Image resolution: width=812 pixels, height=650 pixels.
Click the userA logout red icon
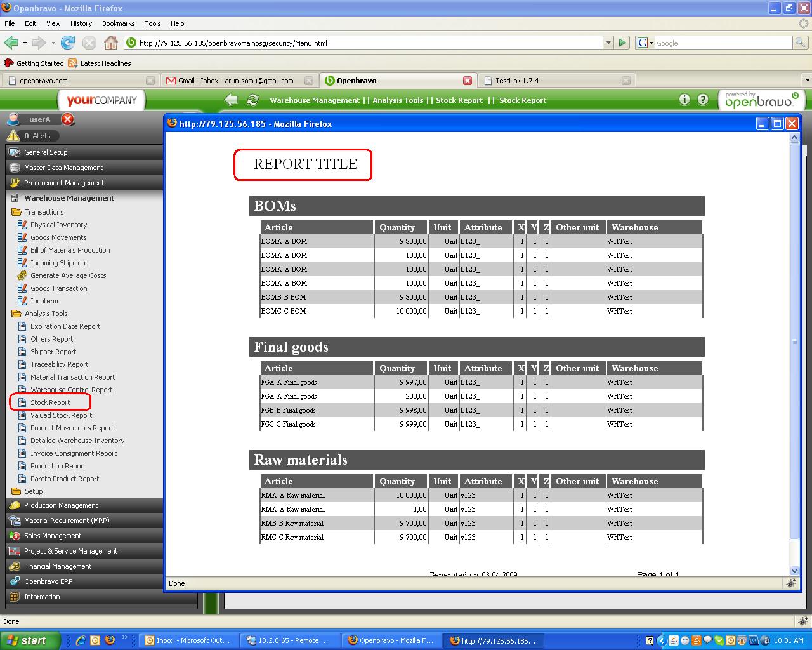[x=68, y=119]
